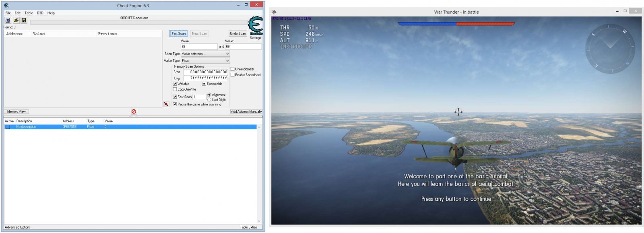Open the D3D menu
This screenshot has width=644, height=233.
point(40,13)
